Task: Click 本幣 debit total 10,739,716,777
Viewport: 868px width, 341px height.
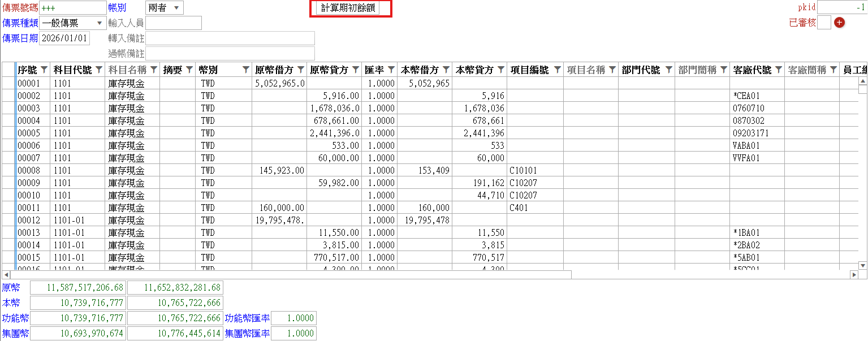Action: pyautogui.click(x=77, y=303)
